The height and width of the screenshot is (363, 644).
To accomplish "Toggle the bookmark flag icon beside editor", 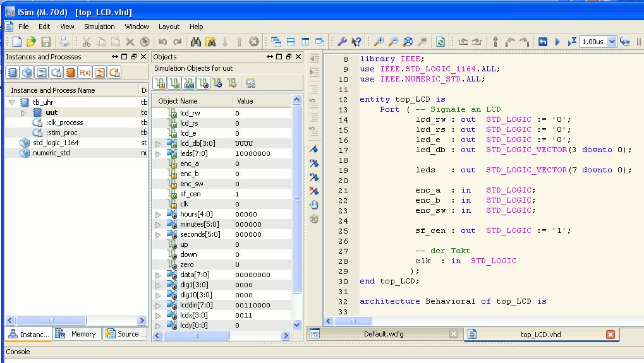I will tap(314, 150).
